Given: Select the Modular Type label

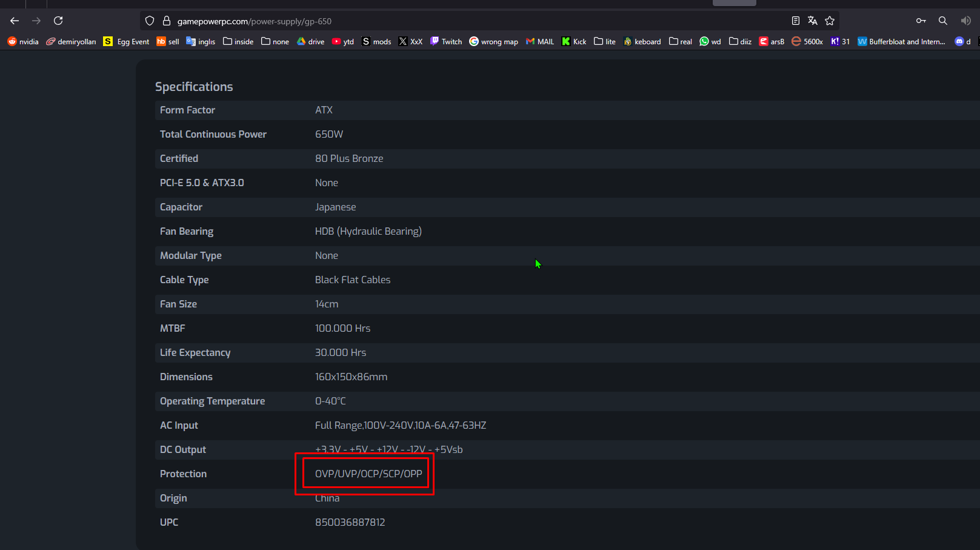Looking at the screenshot, I should click(191, 255).
